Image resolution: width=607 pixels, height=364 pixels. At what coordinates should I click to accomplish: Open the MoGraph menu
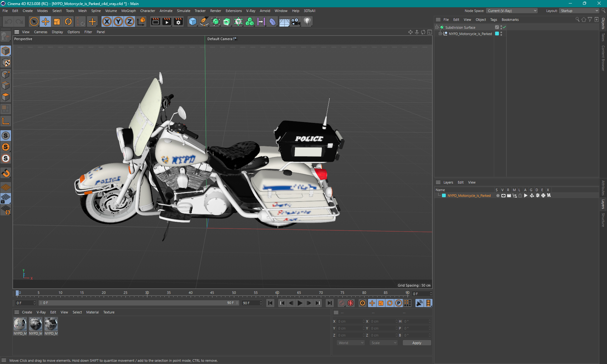(128, 11)
